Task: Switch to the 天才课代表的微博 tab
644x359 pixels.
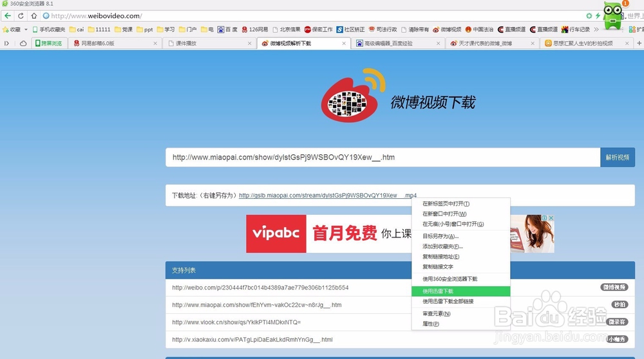Action: (x=493, y=43)
